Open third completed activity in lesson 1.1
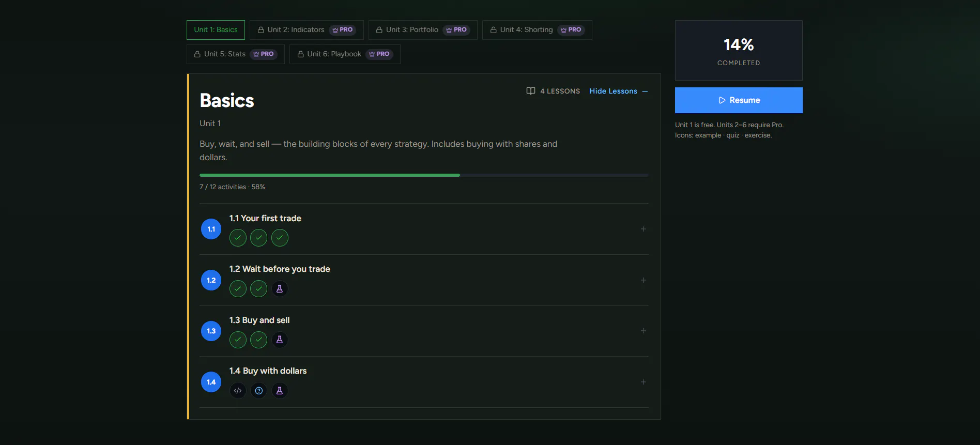Image resolution: width=980 pixels, height=445 pixels. (280, 238)
